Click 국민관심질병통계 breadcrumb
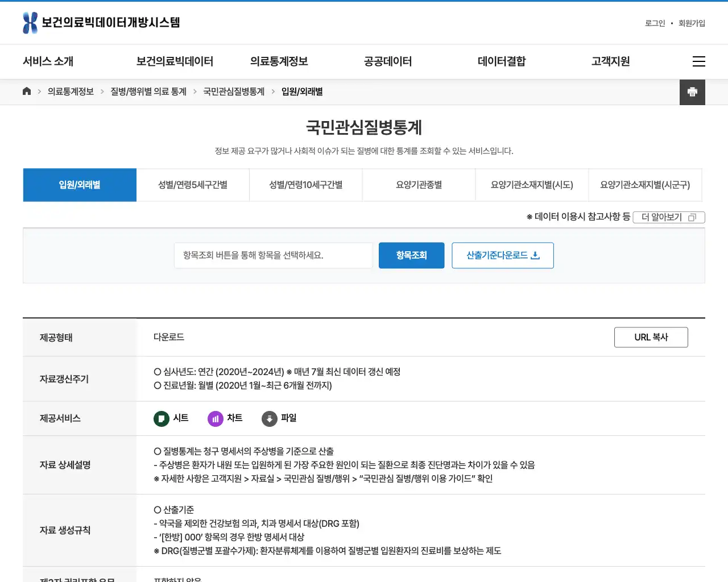 tap(234, 92)
